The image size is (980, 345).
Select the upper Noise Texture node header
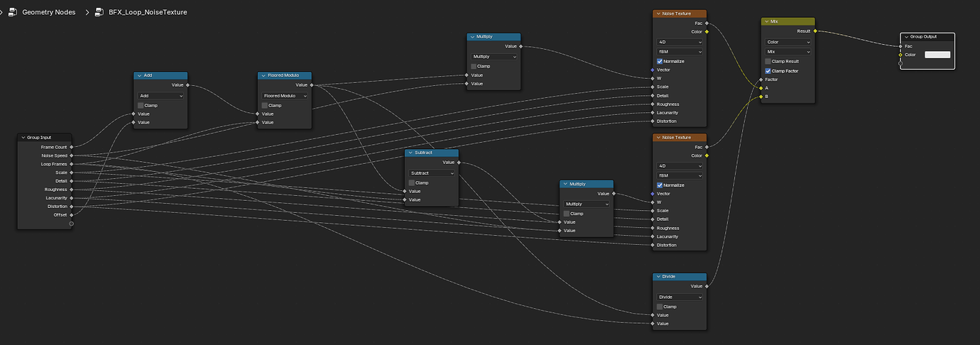[x=680, y=13]
